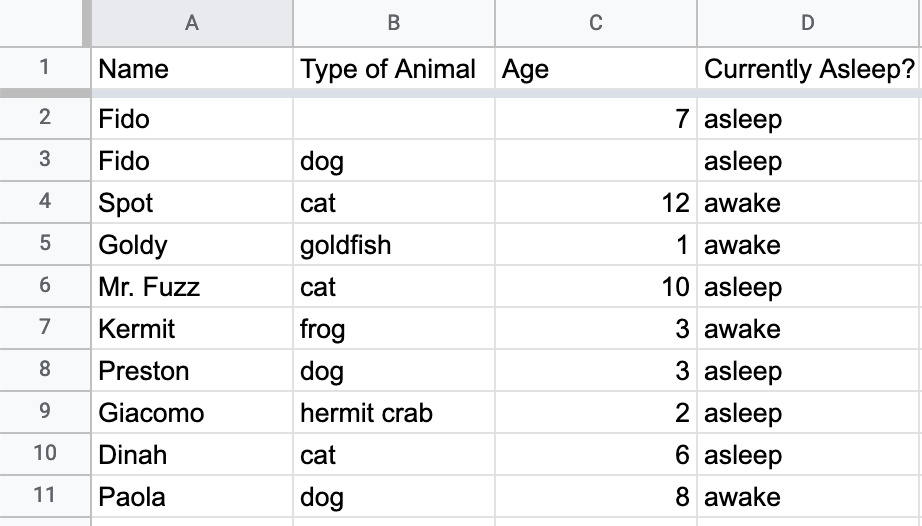The height and width of the screenshot is (526, 922).
Task: Click the "Paola" cell
Action: 192,497
